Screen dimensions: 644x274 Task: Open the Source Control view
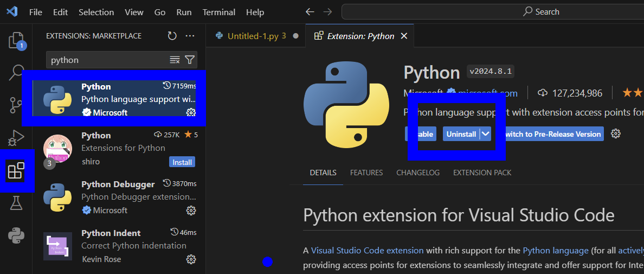[16, 105]
